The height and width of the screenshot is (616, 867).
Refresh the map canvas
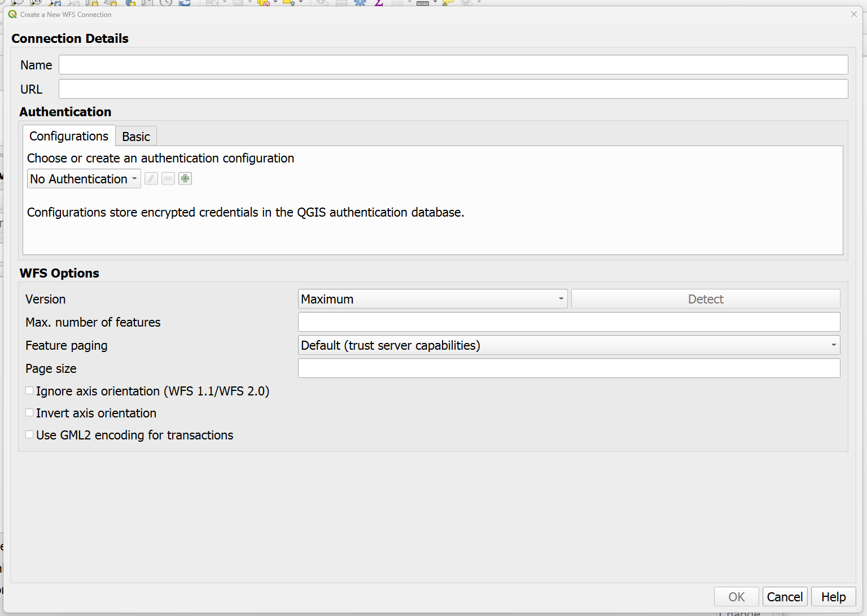[x=185, y=3]
